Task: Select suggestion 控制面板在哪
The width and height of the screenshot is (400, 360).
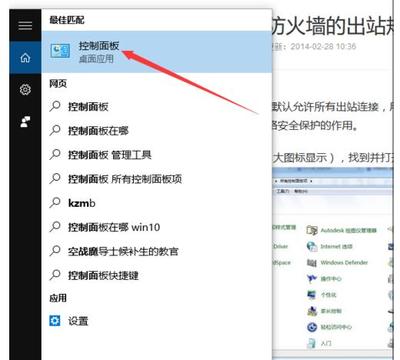Action: (157, 131)
